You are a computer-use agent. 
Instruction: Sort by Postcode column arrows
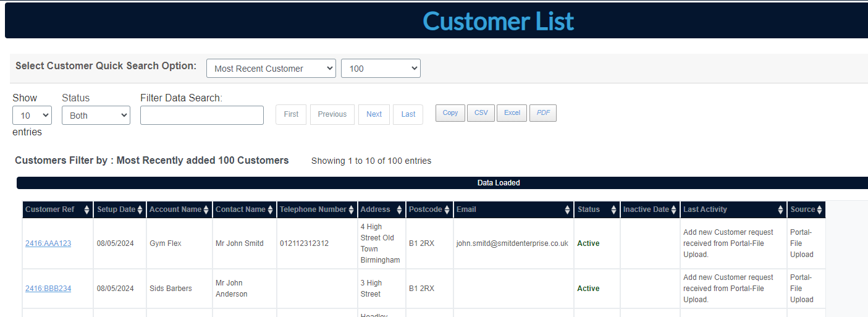click(x=447, y=210)
